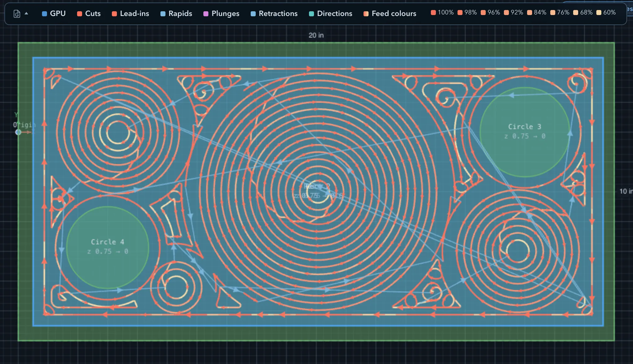Toggle Directions arrows visibility
This screenshot has width=633, height=364.
pyautogui.click(x=330, y=13)
